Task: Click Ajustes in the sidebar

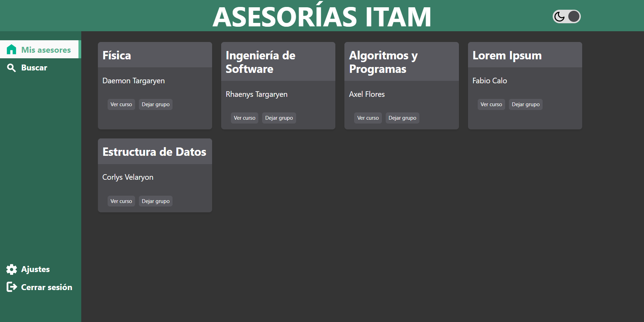Action: click(36, 269)
